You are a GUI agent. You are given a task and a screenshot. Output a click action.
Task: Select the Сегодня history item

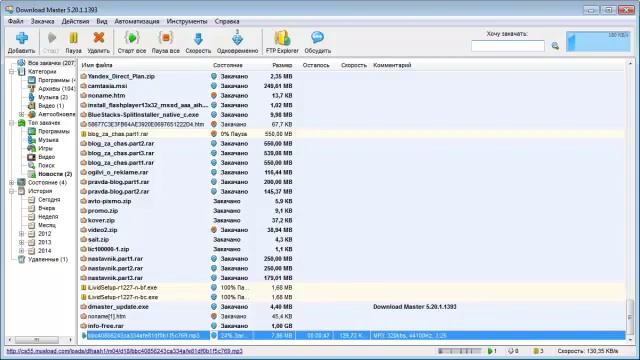click(x=49, y=200)
